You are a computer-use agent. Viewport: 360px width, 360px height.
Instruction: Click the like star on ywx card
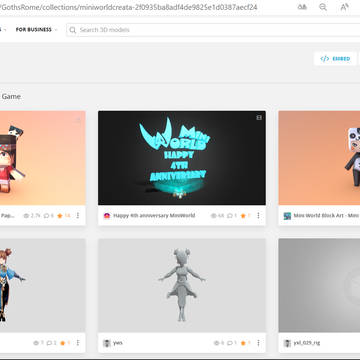coord(243,343)
